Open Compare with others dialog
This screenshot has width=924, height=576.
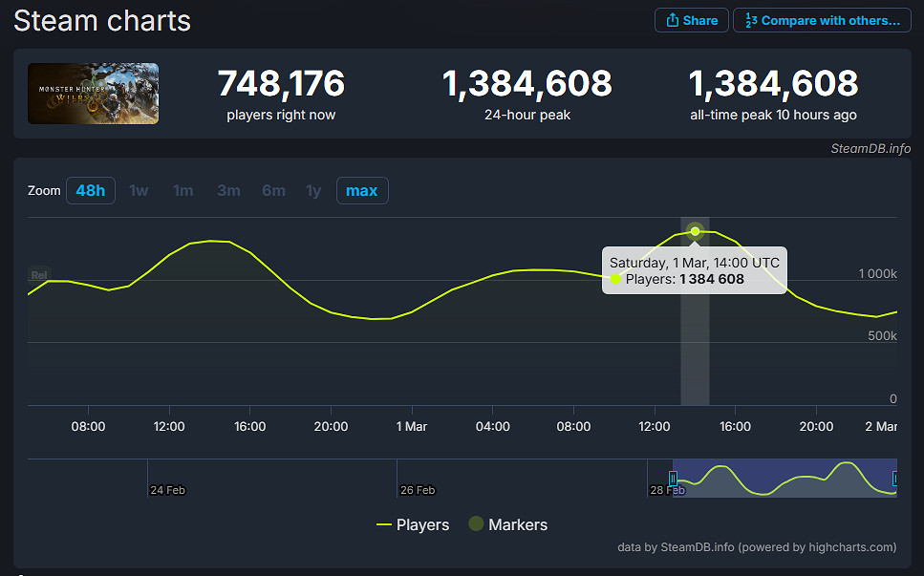(x=822, y=20)
